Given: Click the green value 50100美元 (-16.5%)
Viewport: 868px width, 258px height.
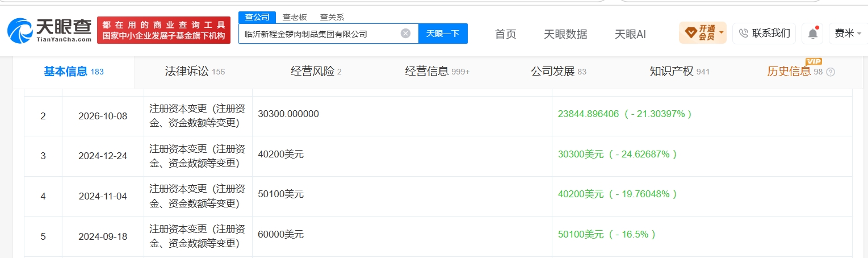Looking at the screenshot, I should pyautogui.click(x=607, y=234).
